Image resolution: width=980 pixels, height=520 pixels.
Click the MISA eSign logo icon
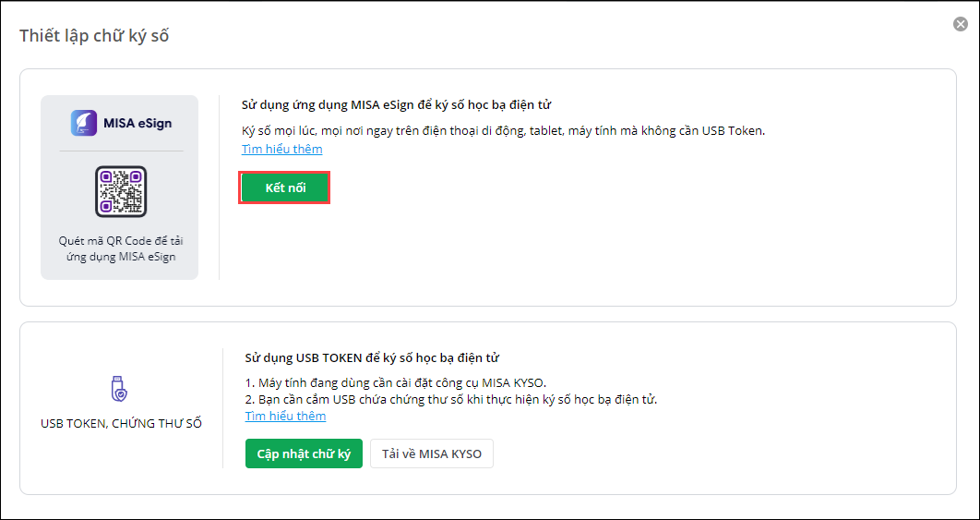click(x=85, y=123)
